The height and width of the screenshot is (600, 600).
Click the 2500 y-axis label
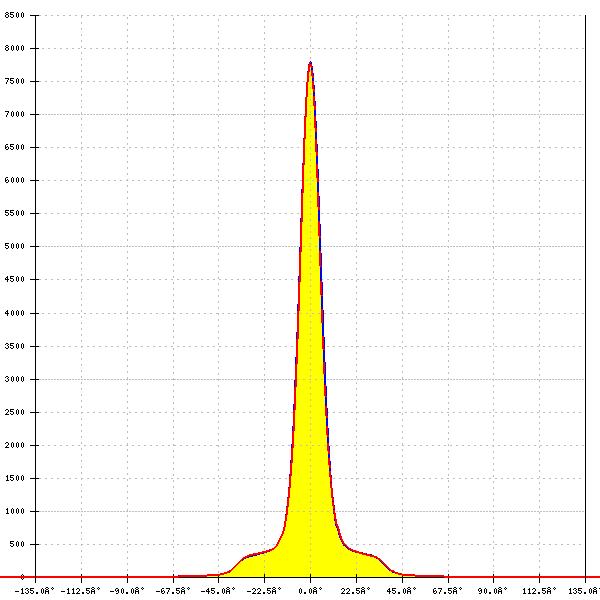[x=15, y=412]
